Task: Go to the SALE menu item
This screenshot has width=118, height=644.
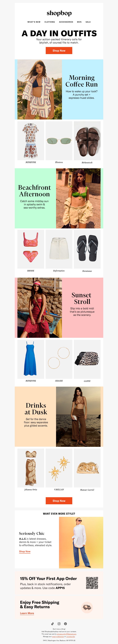Action: click(88, 22)
